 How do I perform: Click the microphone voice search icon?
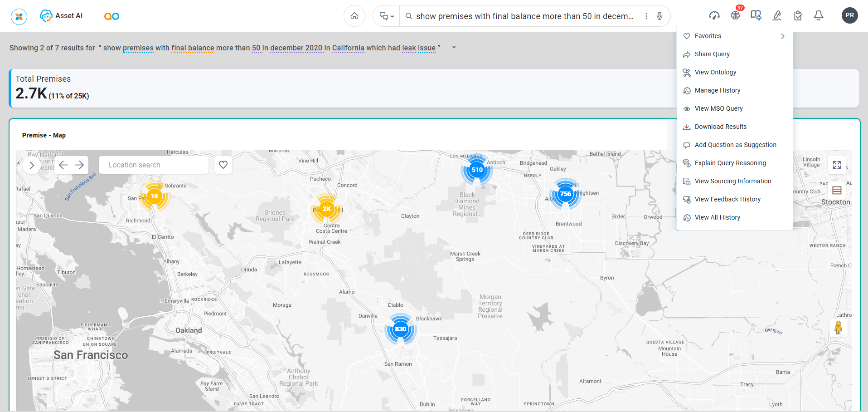point(659,16)
